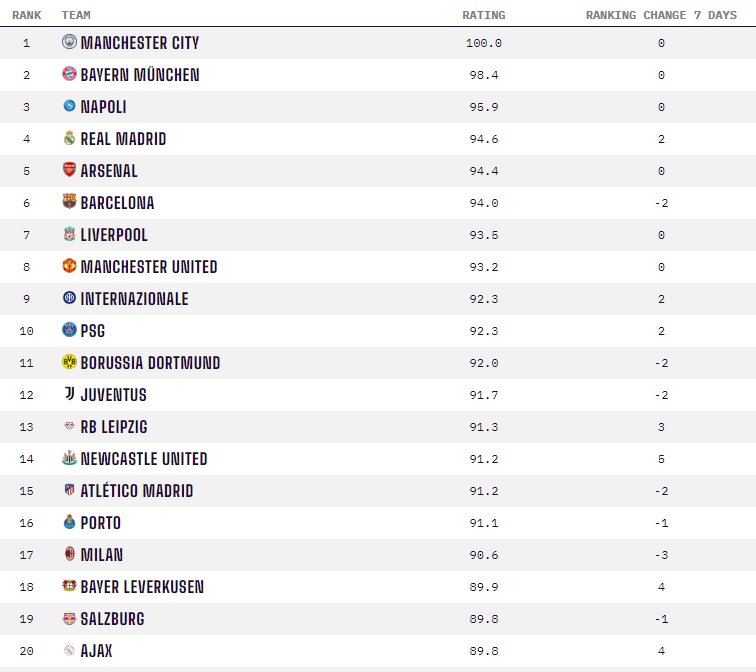Screen dimensions: 756x672
Task: Click the Manchester City club crest icon
Action: coord(69,43)
